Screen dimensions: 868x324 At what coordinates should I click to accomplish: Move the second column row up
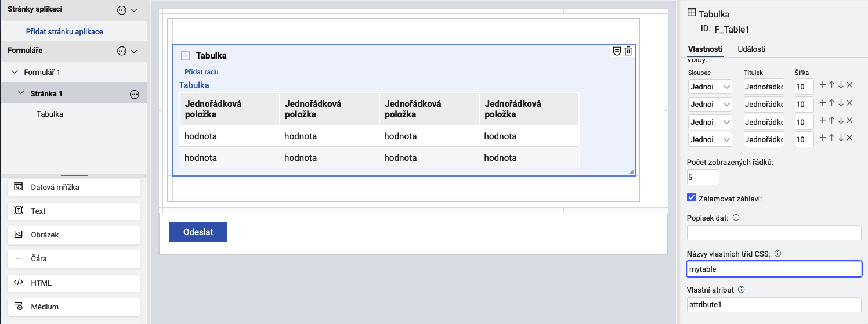tap(831, 103)
